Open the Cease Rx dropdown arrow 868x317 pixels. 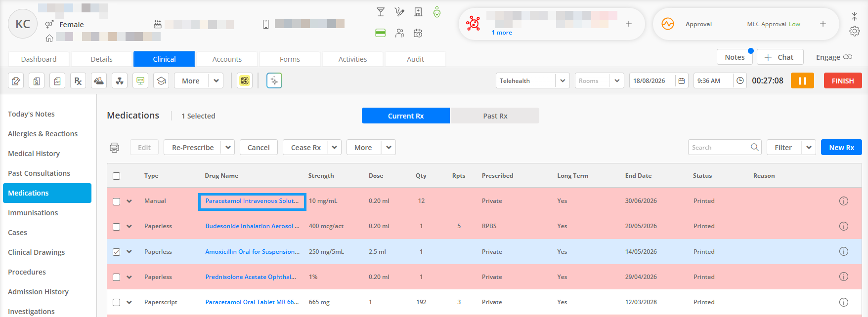tap(335, 148)
